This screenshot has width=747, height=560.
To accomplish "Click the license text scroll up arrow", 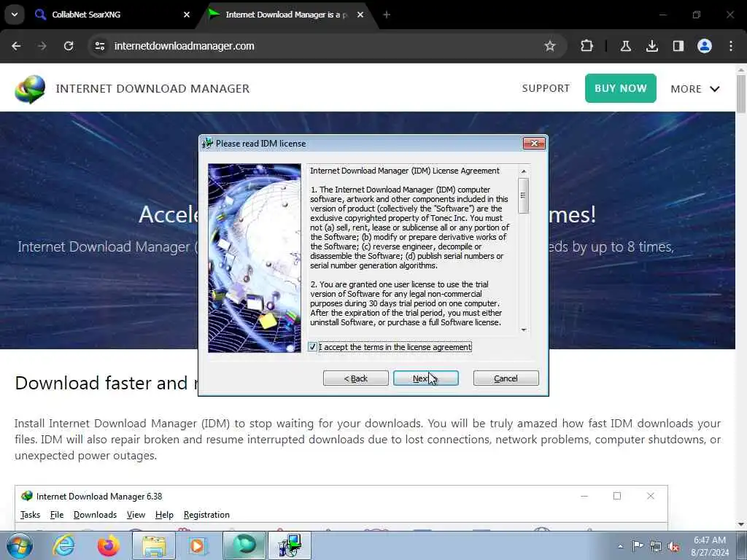I will click(x=524, y=171).
